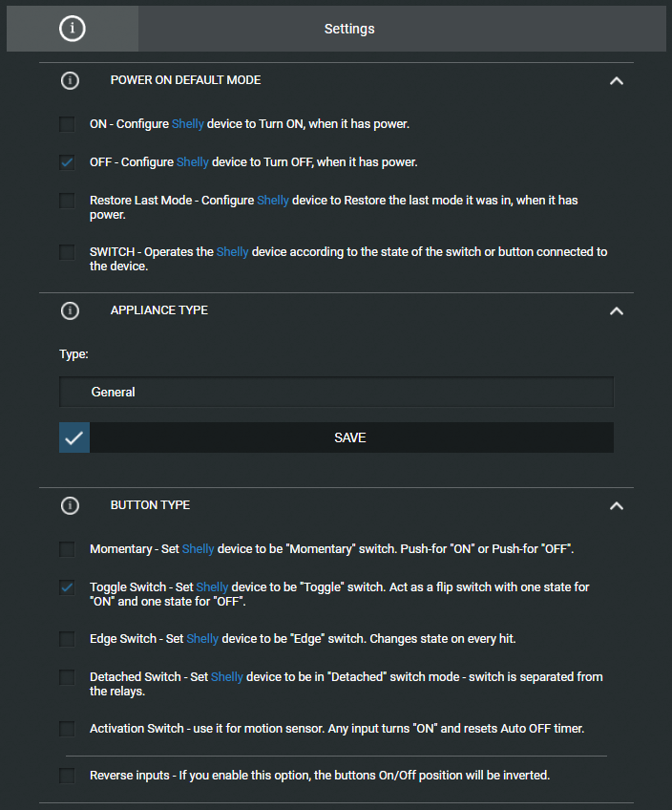Enable the ON power-on default checkbox
The width and height of the screenshot is (672, 810).
pyautogui.click(x=67, y=124)
